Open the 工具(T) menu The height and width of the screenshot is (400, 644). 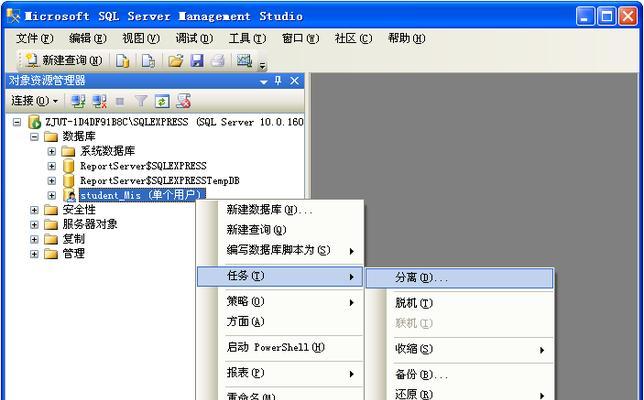pos(247,38)
